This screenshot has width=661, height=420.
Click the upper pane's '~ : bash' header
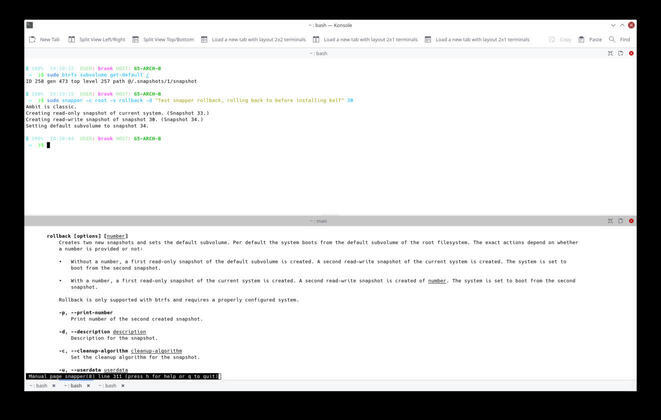tap(319, 54)
